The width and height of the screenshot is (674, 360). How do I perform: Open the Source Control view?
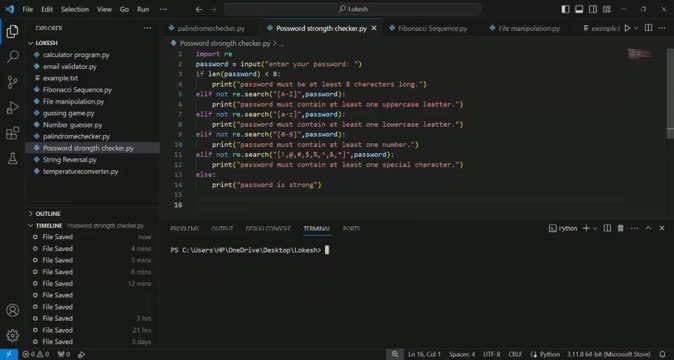pyautogui.click(x=12, y=82)
